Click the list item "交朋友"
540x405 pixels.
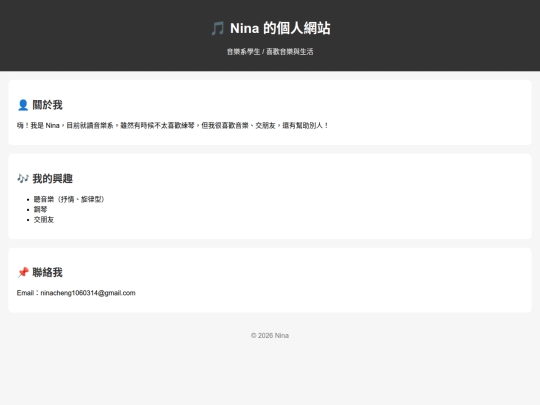[x=44, y=220]
